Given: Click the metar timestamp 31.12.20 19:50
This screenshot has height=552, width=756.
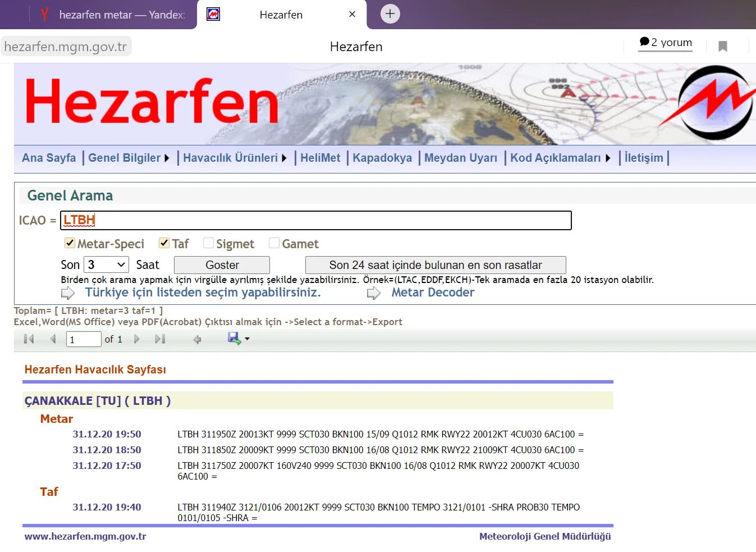Looking at the screenshot, I should coord(107,434).
